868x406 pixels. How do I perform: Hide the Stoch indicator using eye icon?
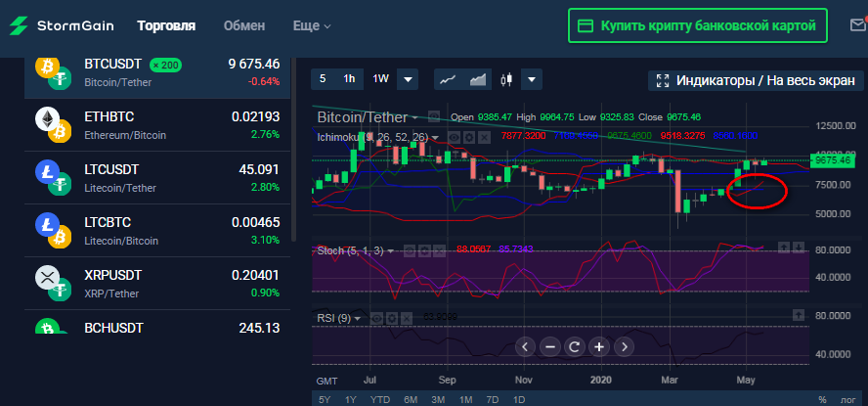pyautogui.click(x=410, y=250)
